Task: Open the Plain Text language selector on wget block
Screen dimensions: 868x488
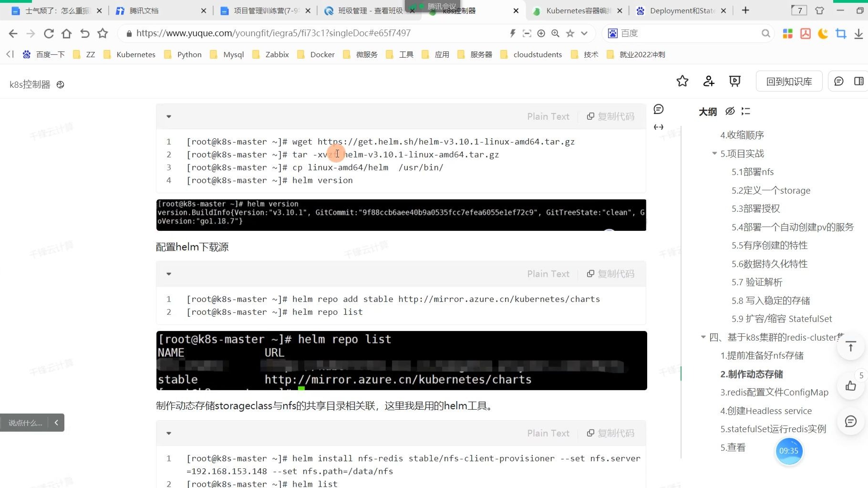Action: point(548,116)
